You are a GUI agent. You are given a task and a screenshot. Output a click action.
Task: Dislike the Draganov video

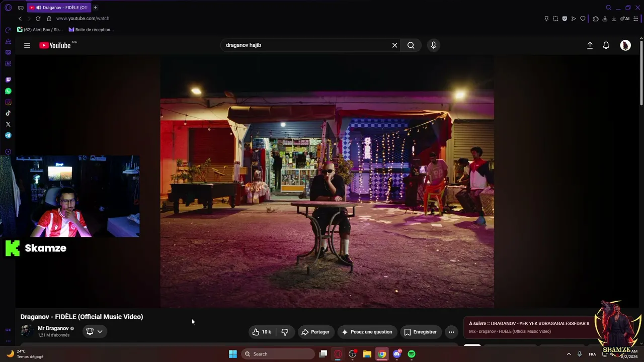(285, 332)
